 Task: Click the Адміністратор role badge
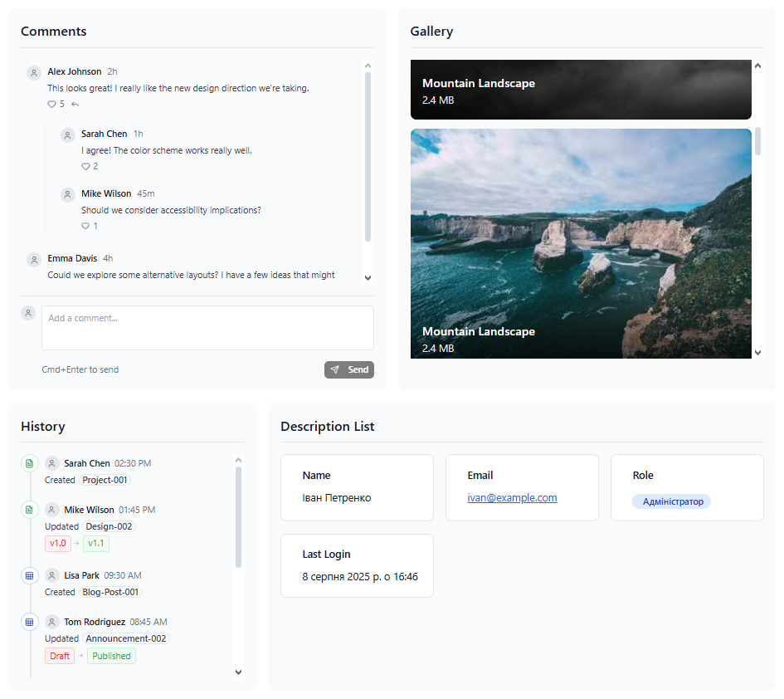pyautogui.click(x=671, y=501)
